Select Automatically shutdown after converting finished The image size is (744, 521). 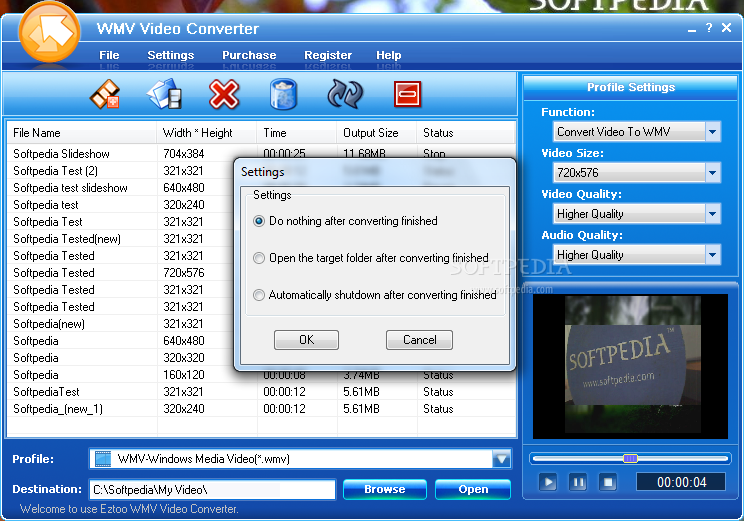[259, 295]
